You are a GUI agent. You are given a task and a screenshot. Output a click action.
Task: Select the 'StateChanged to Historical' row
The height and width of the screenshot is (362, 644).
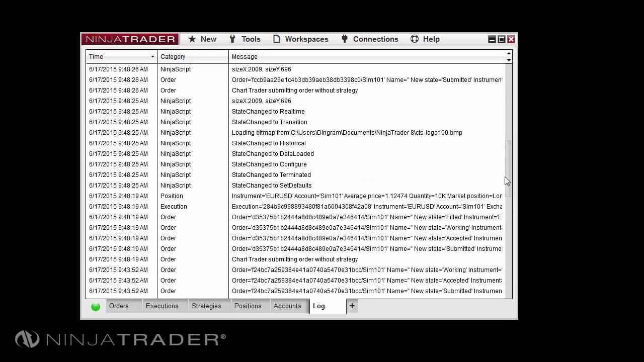click(x=296, y=143)
